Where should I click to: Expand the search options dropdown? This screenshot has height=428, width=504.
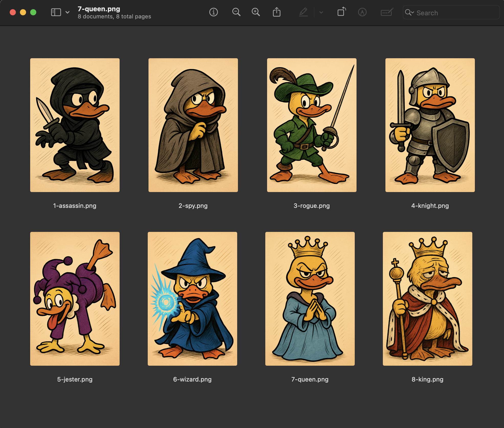click(x=409, y=12)
